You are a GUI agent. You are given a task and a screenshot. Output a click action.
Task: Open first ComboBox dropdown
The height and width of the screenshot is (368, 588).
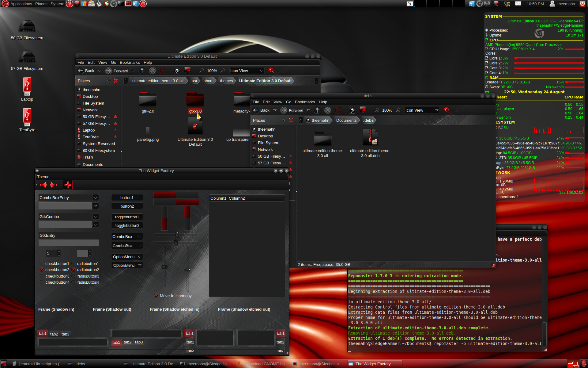click(x=127, y=236)
